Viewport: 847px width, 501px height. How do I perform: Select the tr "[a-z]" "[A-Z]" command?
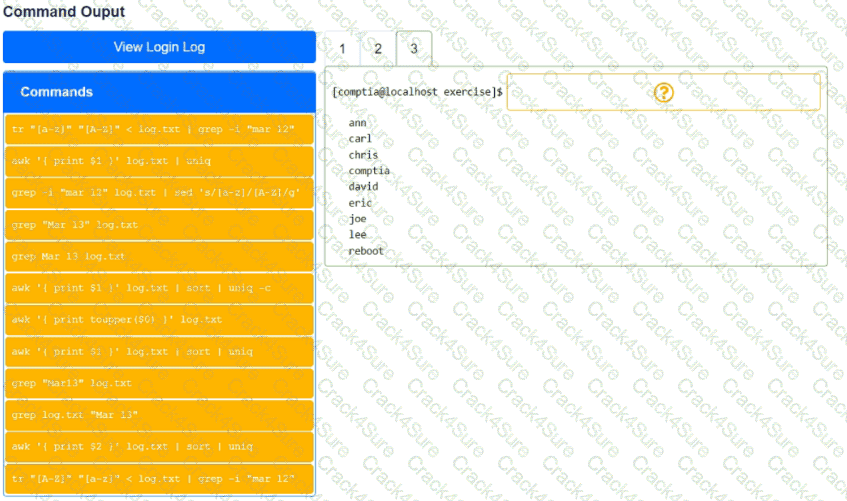(159, 130)
